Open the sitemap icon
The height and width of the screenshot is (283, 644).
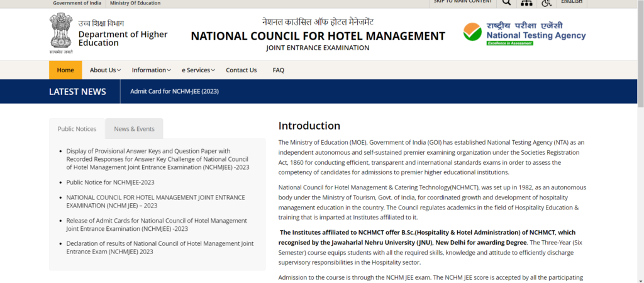click(526, 3)
